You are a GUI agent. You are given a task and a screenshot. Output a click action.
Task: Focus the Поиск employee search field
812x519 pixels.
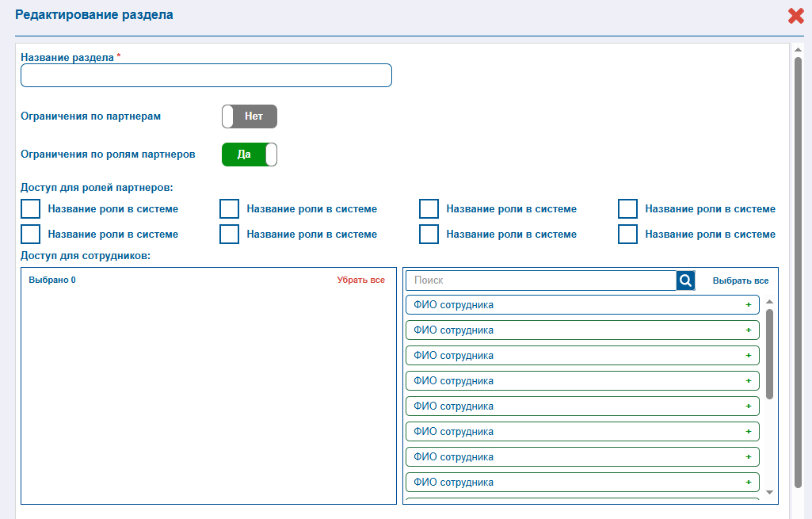pos(540,280)
